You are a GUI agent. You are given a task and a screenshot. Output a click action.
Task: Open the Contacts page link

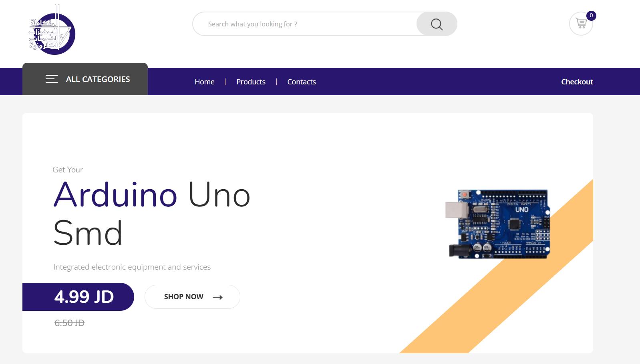[302, 82]
